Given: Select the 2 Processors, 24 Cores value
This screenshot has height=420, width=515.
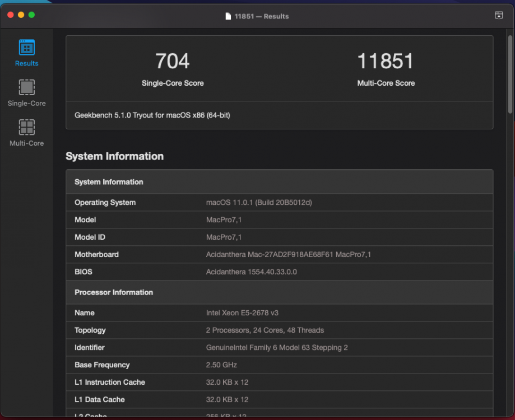Looking at the screenshot, I should pos(265,330).
